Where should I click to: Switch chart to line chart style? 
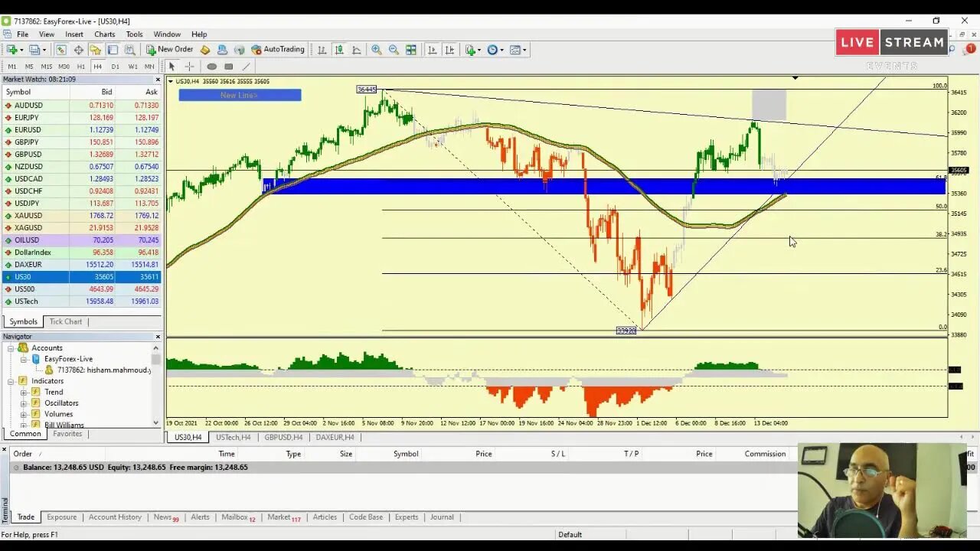click(357, 50)
